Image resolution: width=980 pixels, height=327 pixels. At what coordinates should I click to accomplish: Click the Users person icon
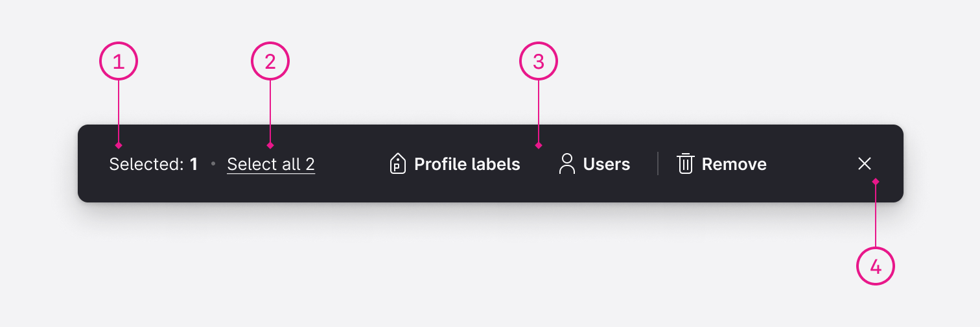(x=567, y=163)
